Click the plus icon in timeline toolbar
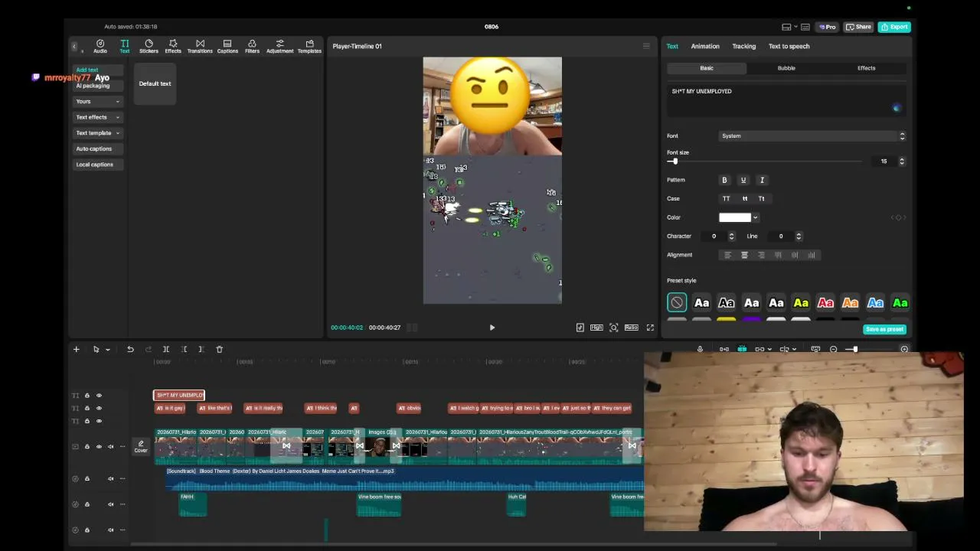This screenshot has width=980, height=551. (x=76, y=349)
